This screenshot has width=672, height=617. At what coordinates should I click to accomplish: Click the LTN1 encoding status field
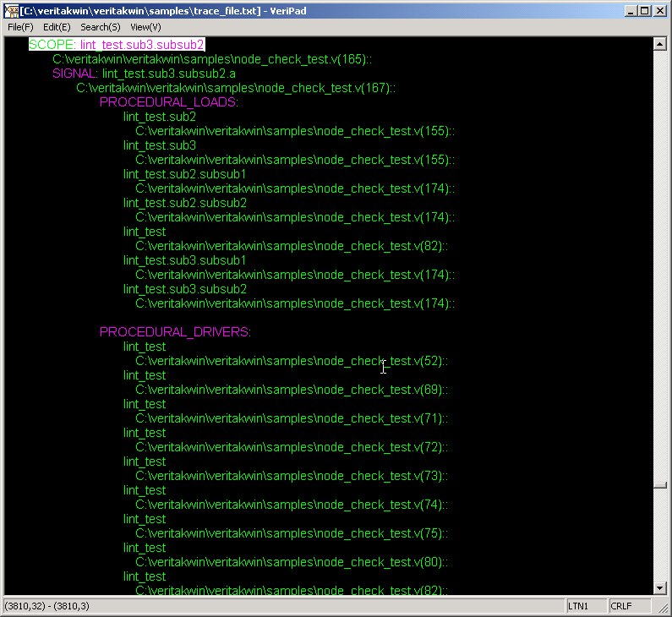coord(586,606)
